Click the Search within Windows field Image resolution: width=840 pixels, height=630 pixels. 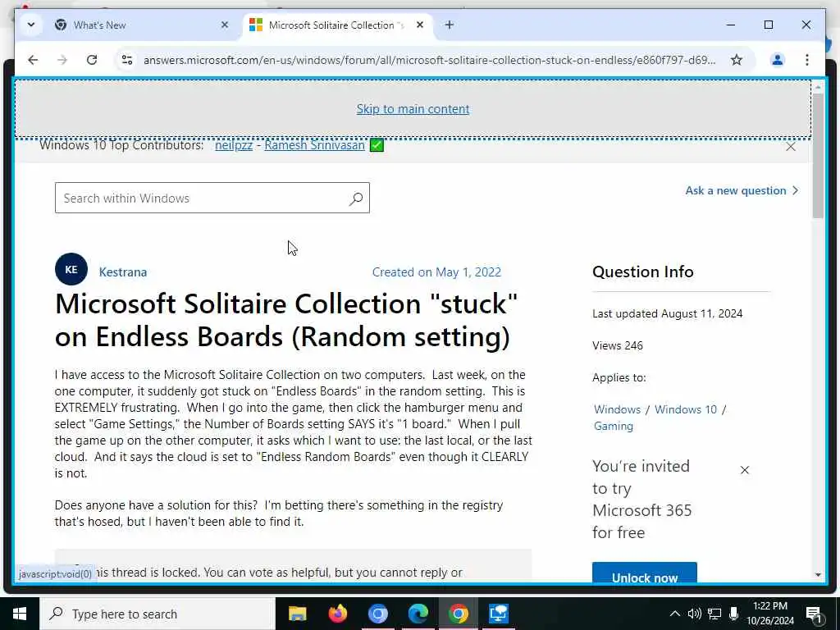212,198
